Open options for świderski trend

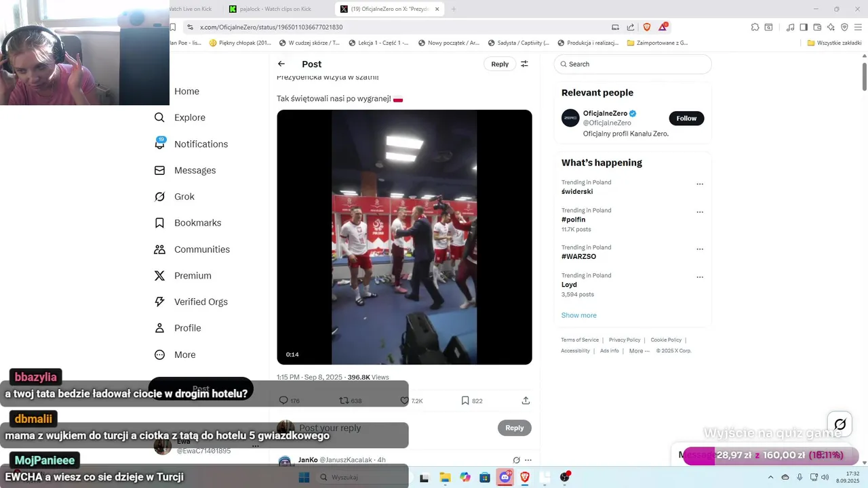(700, 184)
